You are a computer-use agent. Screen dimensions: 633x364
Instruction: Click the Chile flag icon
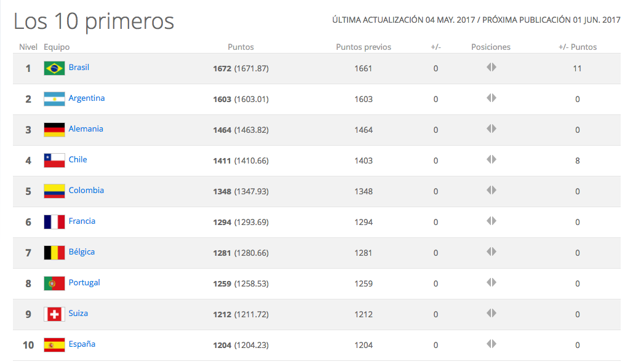tap(53, 160)
